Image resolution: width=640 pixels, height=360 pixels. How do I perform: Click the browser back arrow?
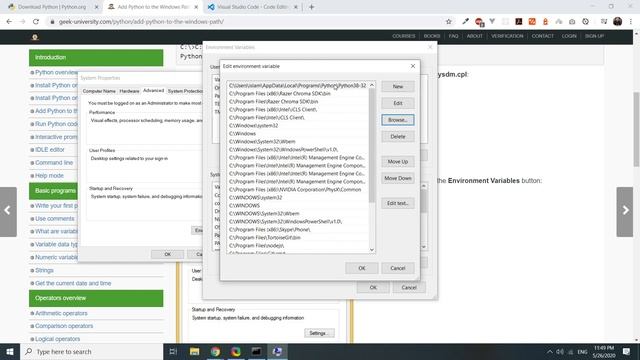(x=9, y=22)
